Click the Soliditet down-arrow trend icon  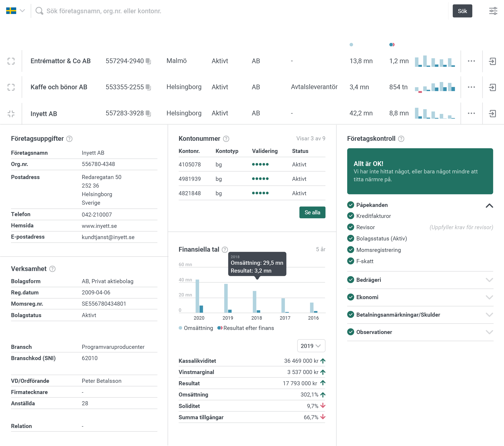[323, 406]
